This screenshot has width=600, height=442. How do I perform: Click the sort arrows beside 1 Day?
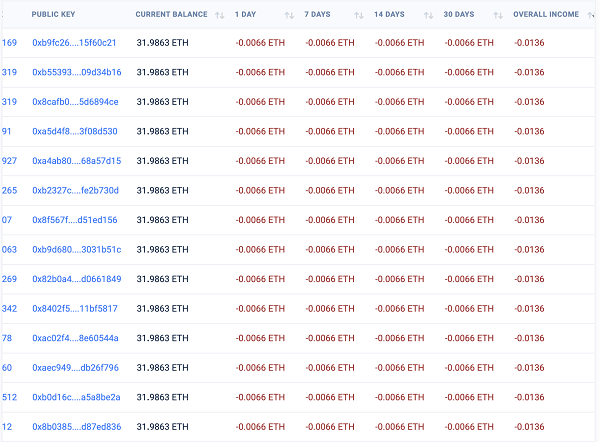point(289,15)
